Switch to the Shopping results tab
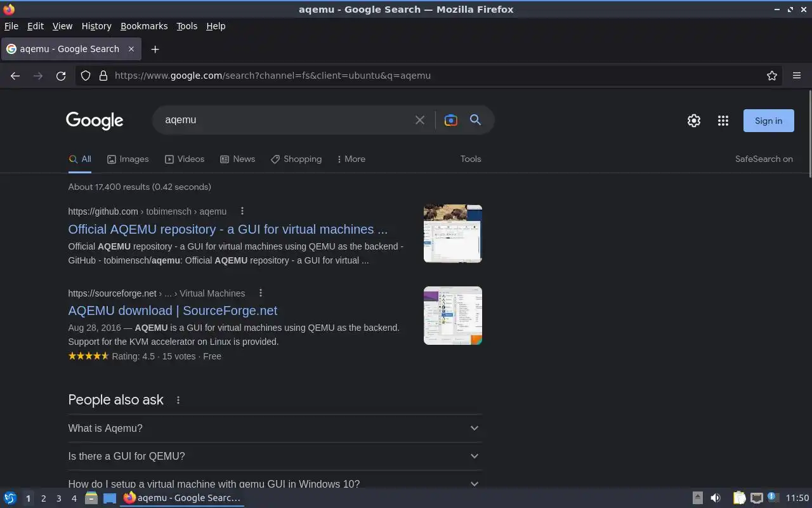This screenshot has width=812, height=508. (296, 159)
